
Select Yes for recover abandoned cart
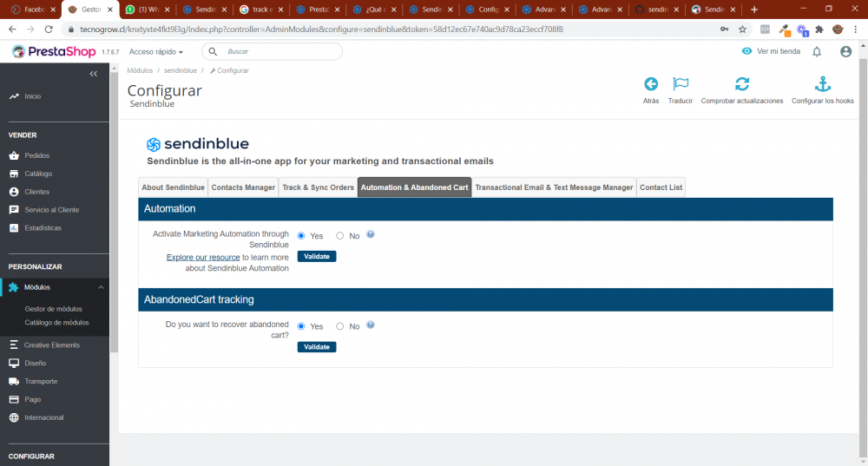tap(301, 326)
